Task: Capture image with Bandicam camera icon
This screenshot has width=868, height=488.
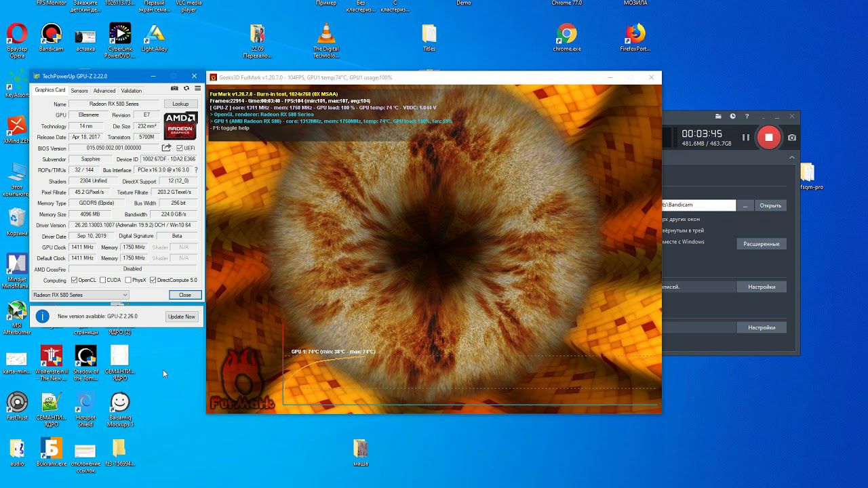Action: [792, 138]
